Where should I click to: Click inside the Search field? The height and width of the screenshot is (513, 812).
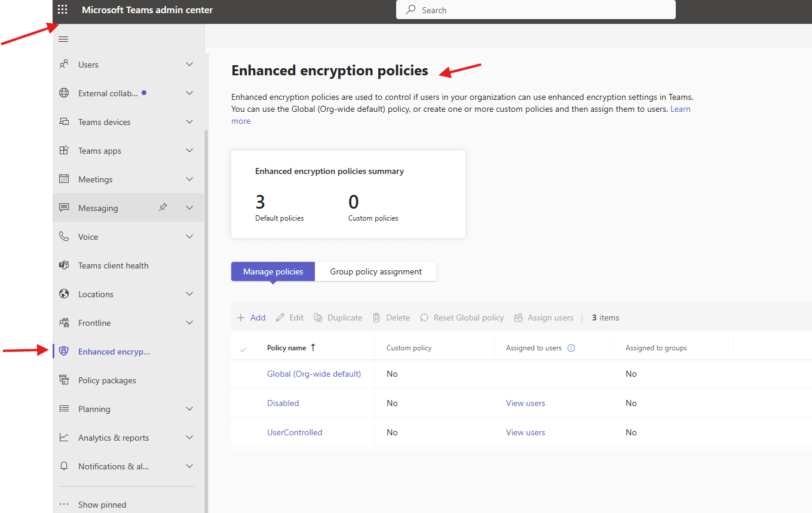click(x=535, y=10)
